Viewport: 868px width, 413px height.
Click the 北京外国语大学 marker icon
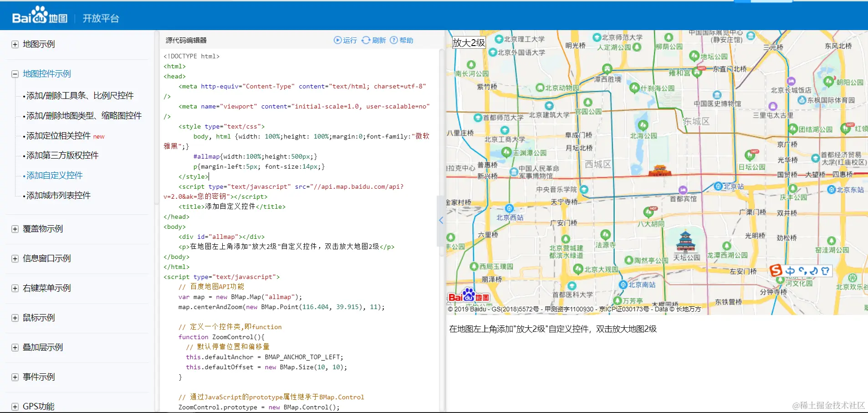(x=492, y=52)
